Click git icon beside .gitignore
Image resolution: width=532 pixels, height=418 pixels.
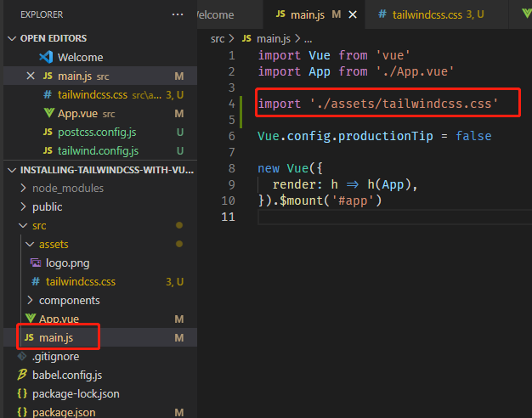pos(22,356)
